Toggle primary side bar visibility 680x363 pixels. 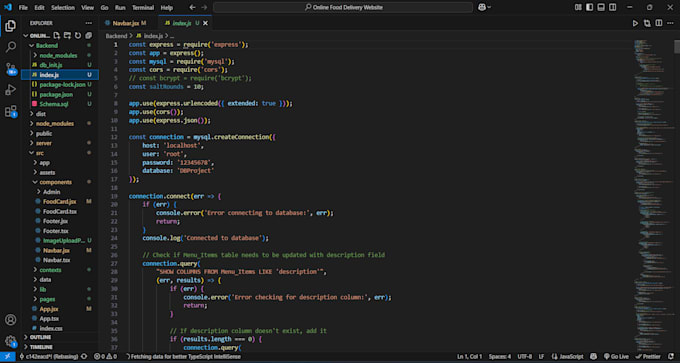click(589, 7)
